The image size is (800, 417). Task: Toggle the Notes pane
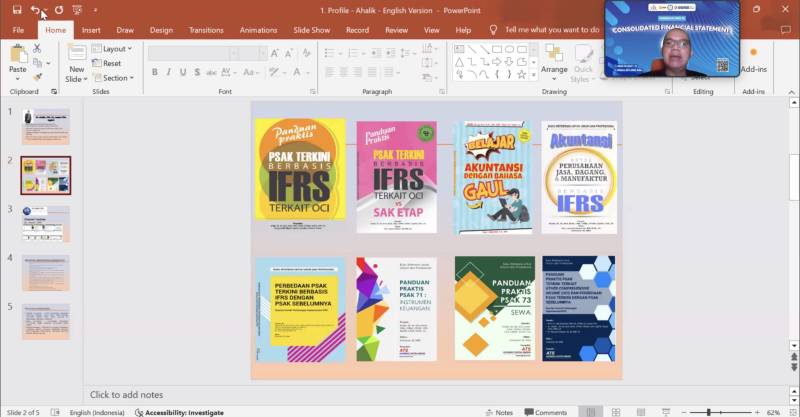coord(499,412)
